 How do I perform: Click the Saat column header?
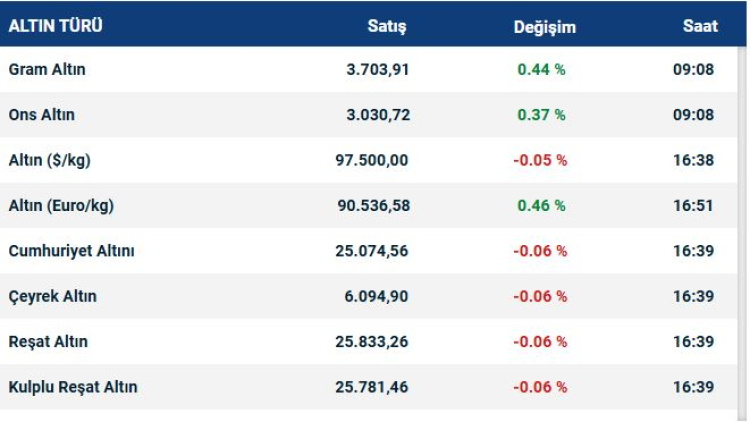pyautogui.click(x=700, y=27)
